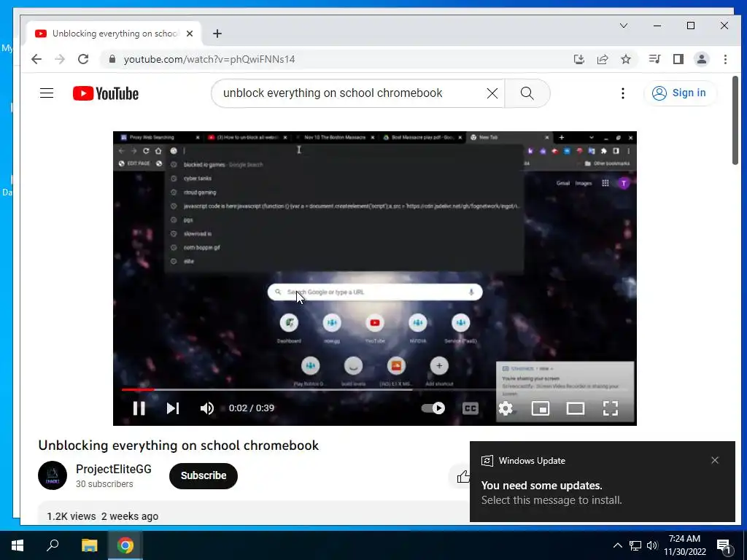Open a new Chrome tab

[x=217, y=34]
